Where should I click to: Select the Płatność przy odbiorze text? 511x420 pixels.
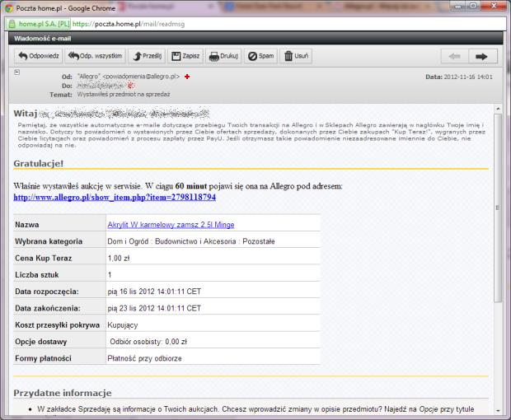(144, 358)
